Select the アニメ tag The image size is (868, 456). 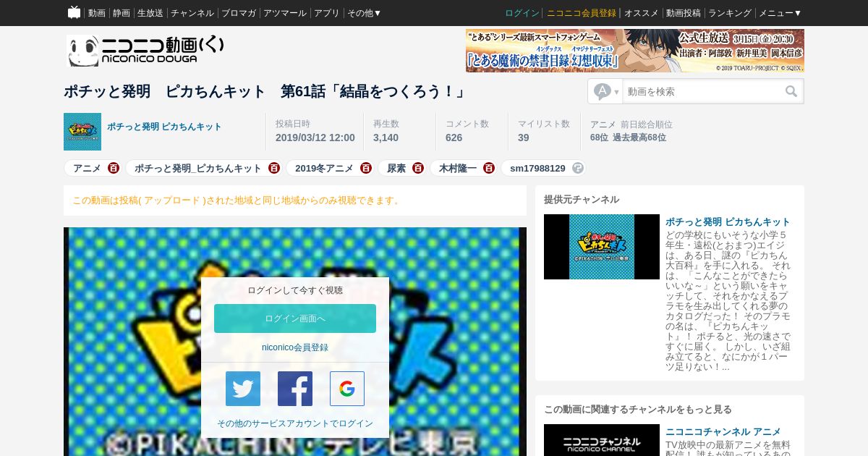(x=87, y=168)
